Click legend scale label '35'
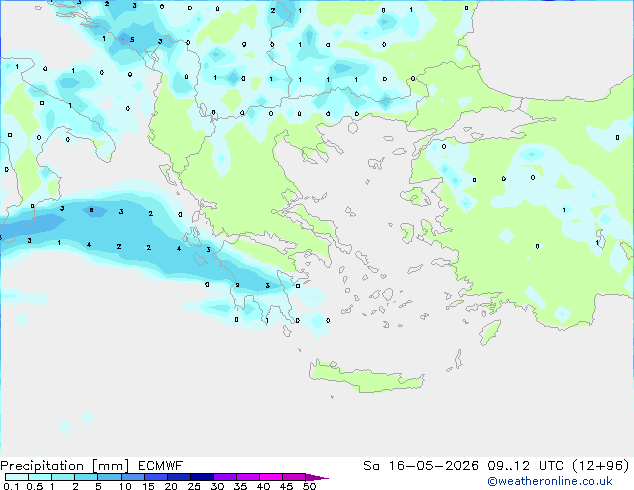The height and width of the screenshot is (490, 634). (x=240, y=486)
